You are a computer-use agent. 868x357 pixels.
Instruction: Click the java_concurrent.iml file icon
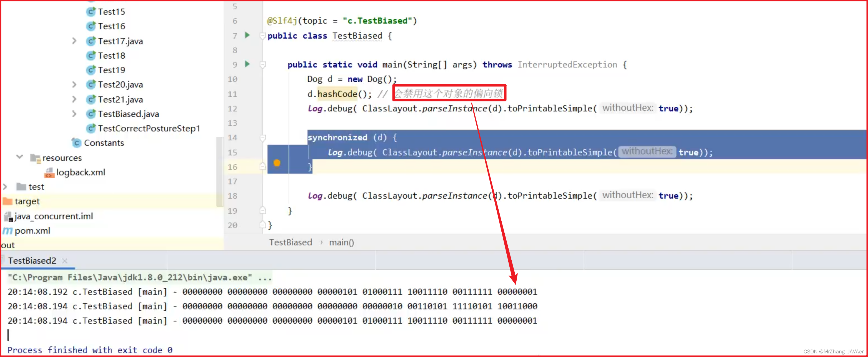pyautogui.click(x=8, y=216)
